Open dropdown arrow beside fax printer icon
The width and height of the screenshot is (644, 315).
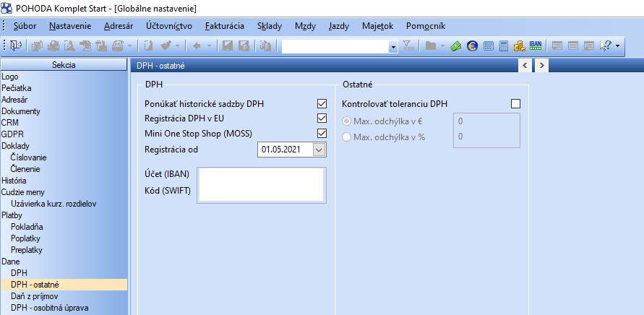pos(129,46)
